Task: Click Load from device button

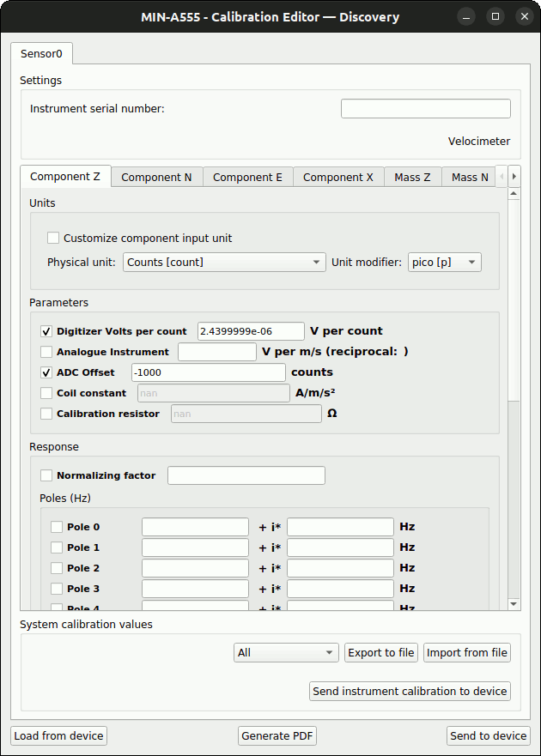Action: pyautogui.click(x=59, y=735)
